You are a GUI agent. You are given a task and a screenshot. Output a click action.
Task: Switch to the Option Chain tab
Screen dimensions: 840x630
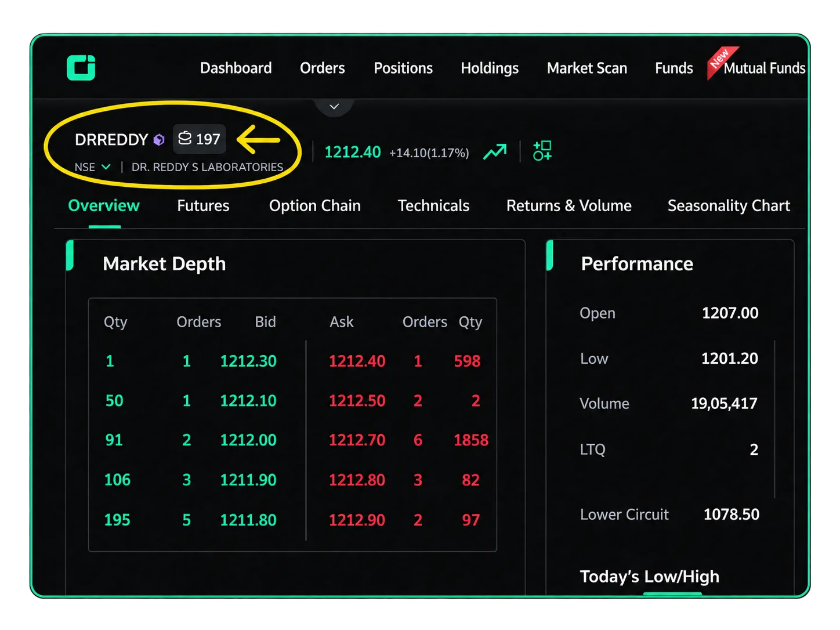tap(315, 206)
